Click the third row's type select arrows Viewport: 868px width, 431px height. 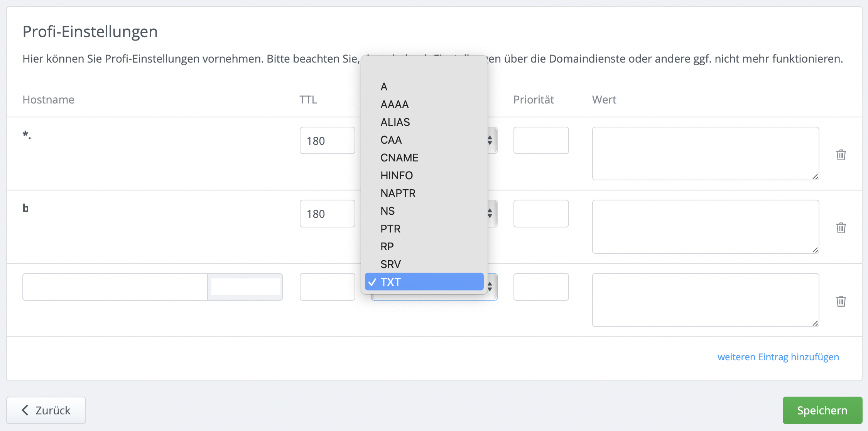pyautogui.click(x=490, y=287)
